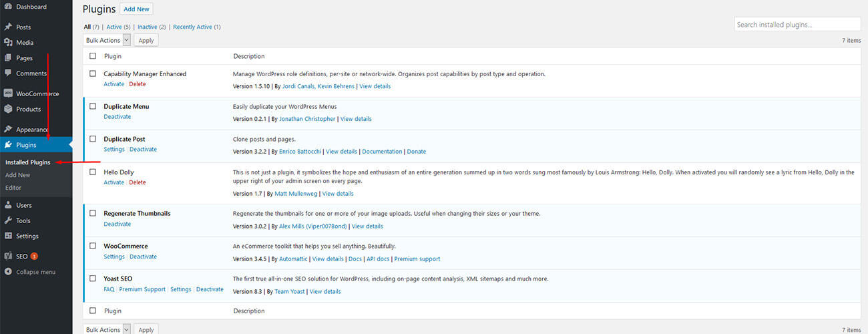
Task: Check the Yoast SEO plugin checkbox
Action: tap(93, 279)
